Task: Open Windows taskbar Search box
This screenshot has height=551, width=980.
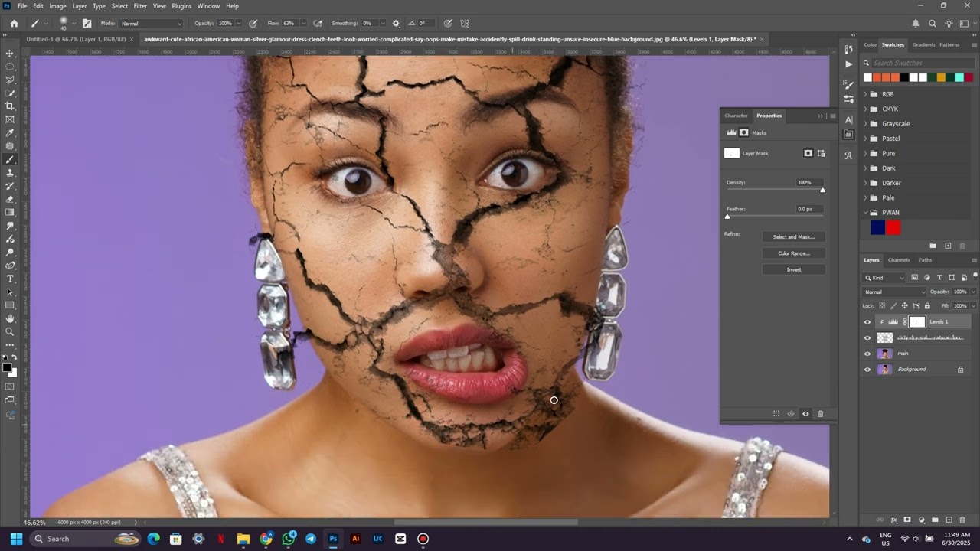Action: 86,539
